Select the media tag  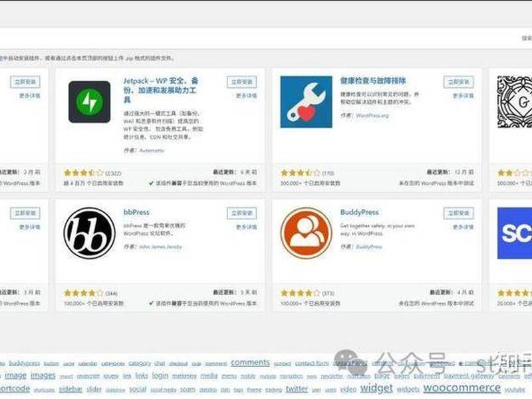point(209,376)
